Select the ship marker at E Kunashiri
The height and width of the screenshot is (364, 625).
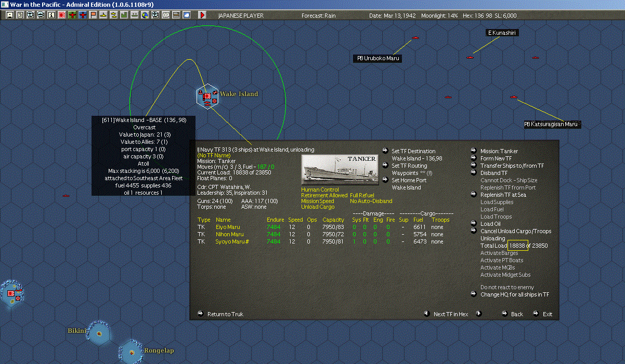click(470, 57)
